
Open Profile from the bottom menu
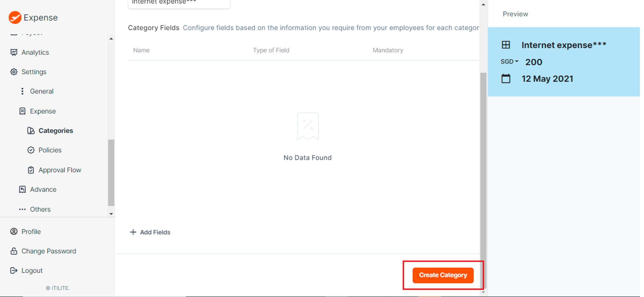click(x=31, y=232)
